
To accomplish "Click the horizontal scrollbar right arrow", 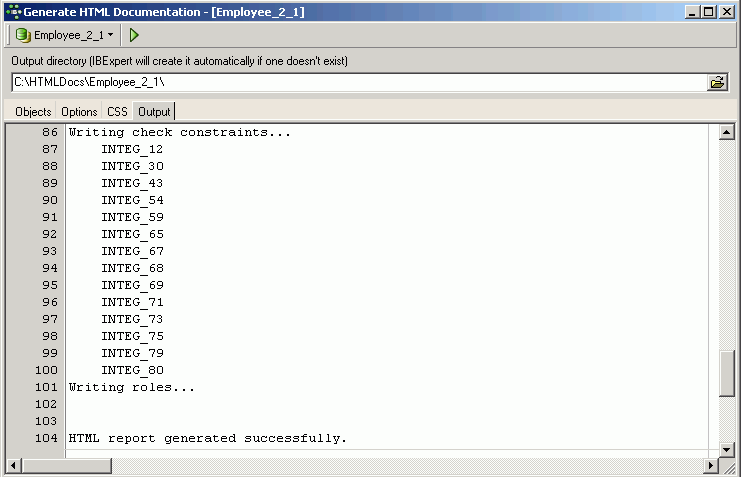I will click(711, 466).
